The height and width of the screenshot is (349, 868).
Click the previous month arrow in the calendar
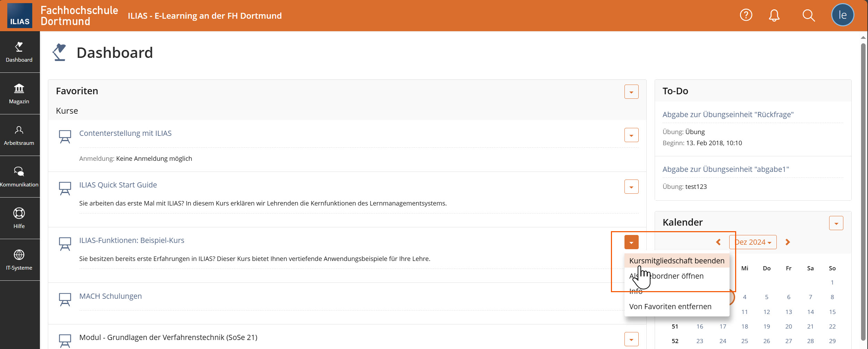point(718,242)
